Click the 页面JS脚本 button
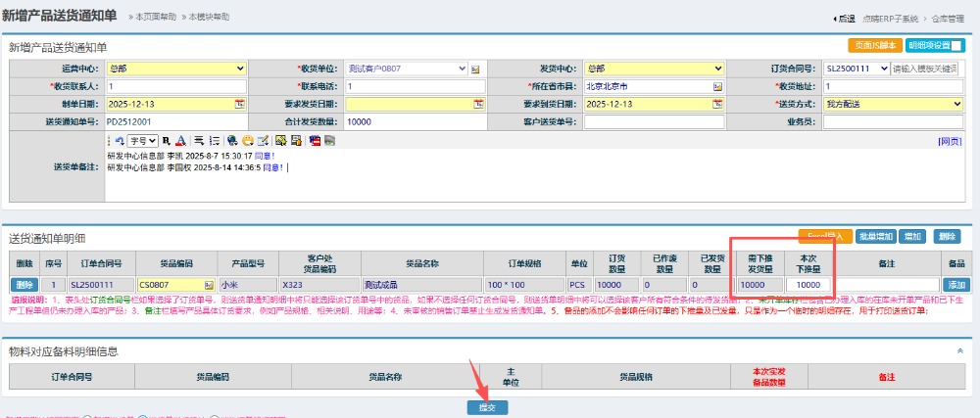Screen dimensions: 980x418 tap(874, 45)
